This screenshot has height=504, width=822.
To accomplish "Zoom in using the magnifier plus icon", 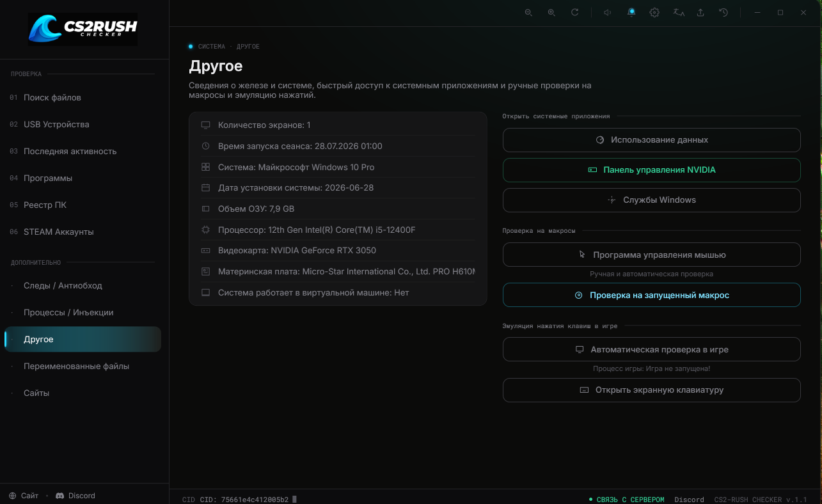I will (551, 13).
